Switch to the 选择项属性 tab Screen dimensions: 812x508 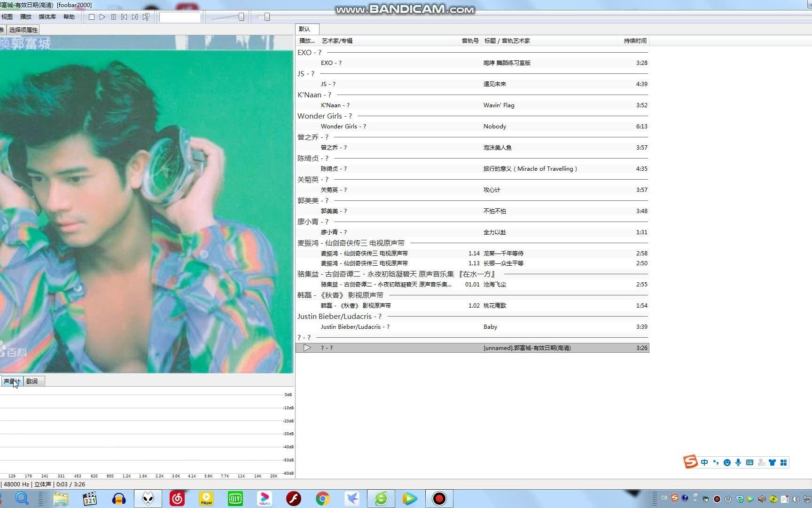point(23,30)
